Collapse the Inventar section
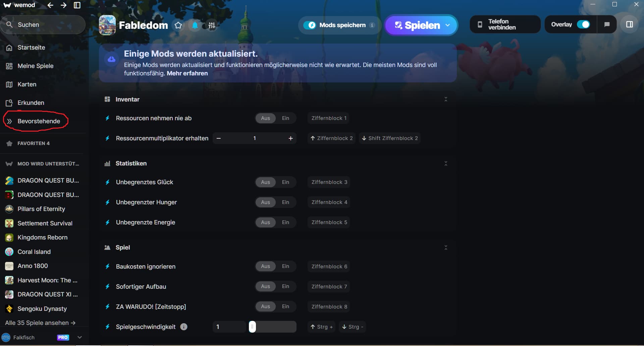Screen dimensions: 644x346 446,99
